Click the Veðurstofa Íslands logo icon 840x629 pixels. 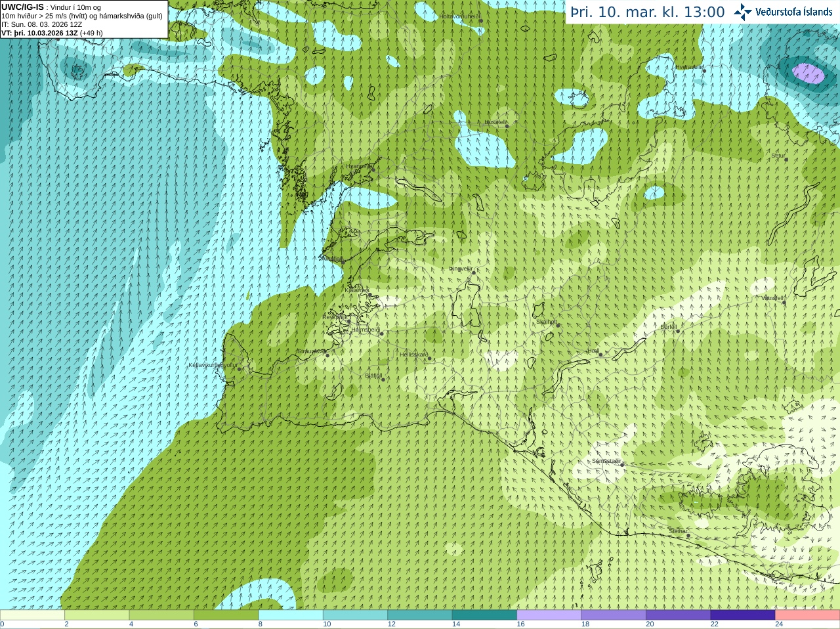click(743, 12)
